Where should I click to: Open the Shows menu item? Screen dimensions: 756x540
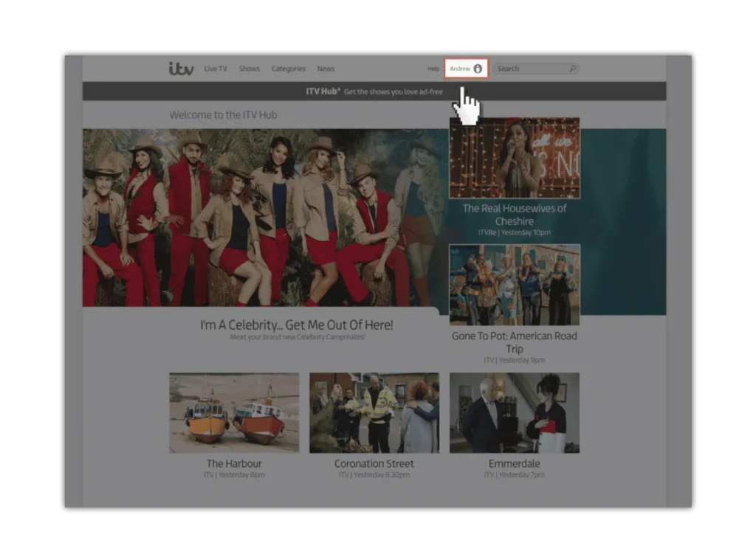tap(250, 69)
